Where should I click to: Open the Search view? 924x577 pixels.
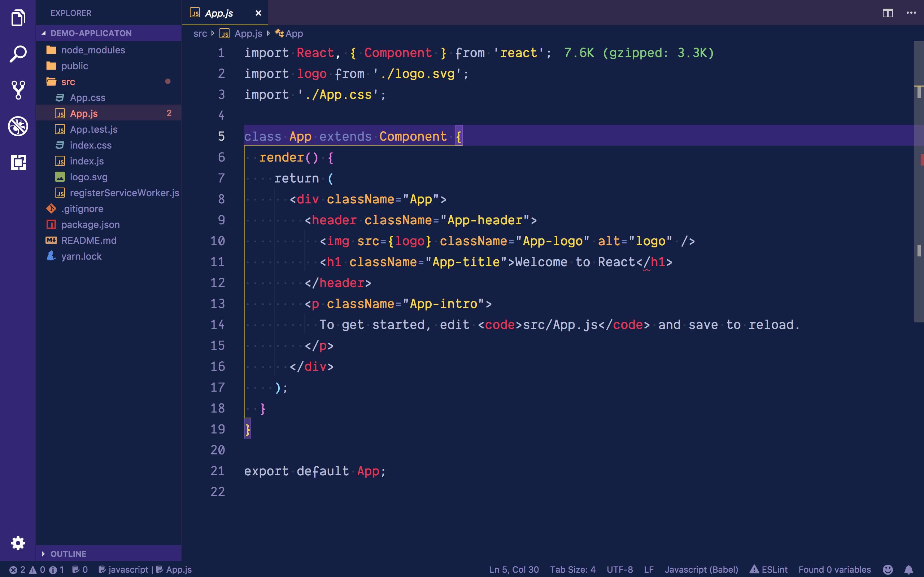18,54
